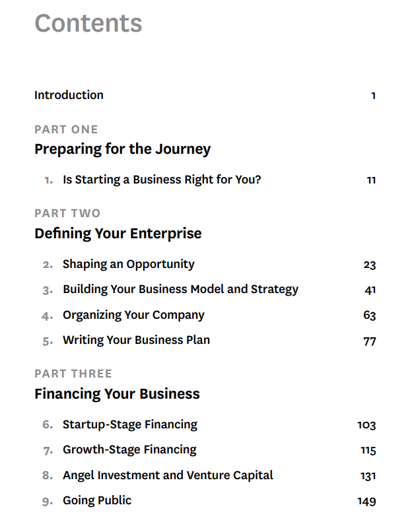This screenshot has width=412, height=532.
Task: Open 'Growth-Stage Financing' chapter
Action: [129, 449]
